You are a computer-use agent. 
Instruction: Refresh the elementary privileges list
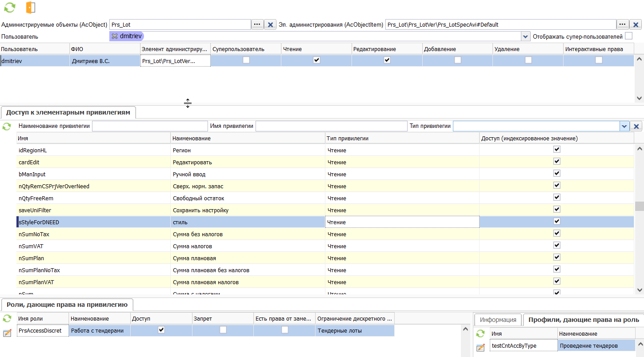point(7,127)
